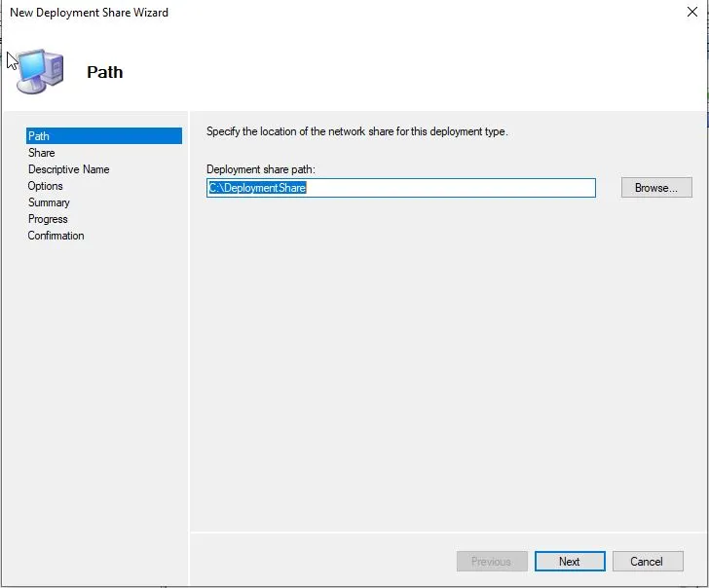Viewport: 709px width, 588px height.
Task: Click the Next button
Action: click(570, 562)
